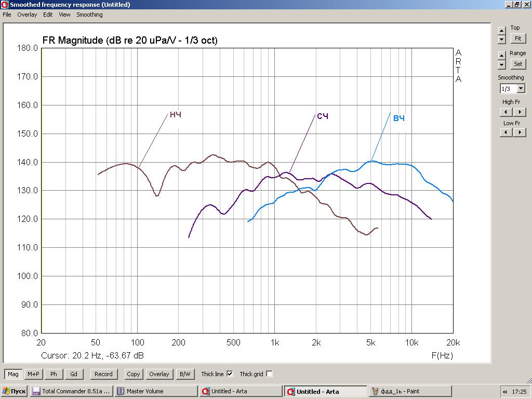532x399 pixels.
Task: Toggle the Thick line checkbox
Action: coord(230,374)
